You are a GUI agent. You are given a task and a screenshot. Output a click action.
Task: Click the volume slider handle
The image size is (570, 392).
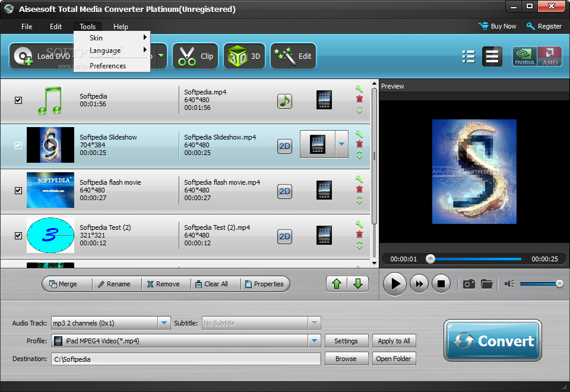click(x=559, y=284)
